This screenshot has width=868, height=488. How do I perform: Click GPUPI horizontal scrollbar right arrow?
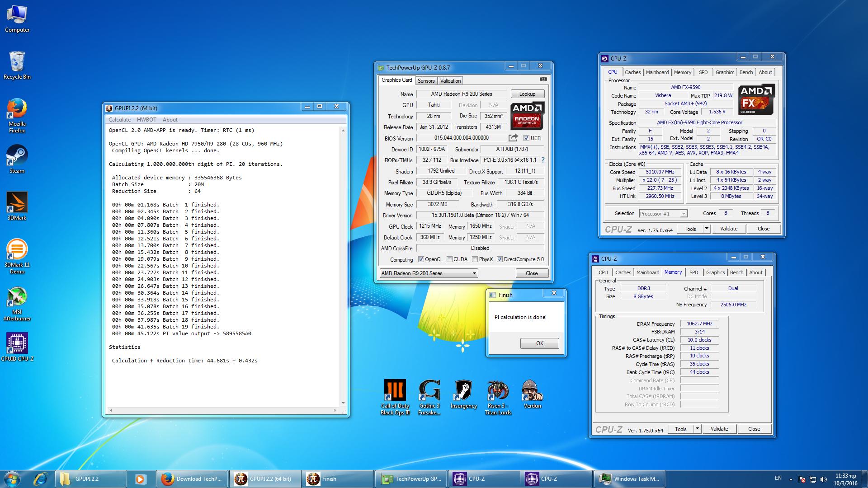click(335, 410)
